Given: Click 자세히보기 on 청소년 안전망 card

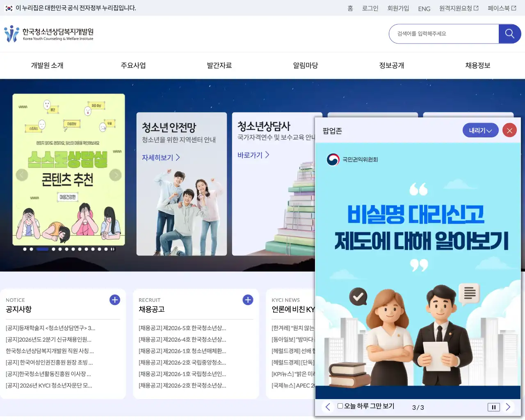Looking at the screenshot, I should coord(161,157).
